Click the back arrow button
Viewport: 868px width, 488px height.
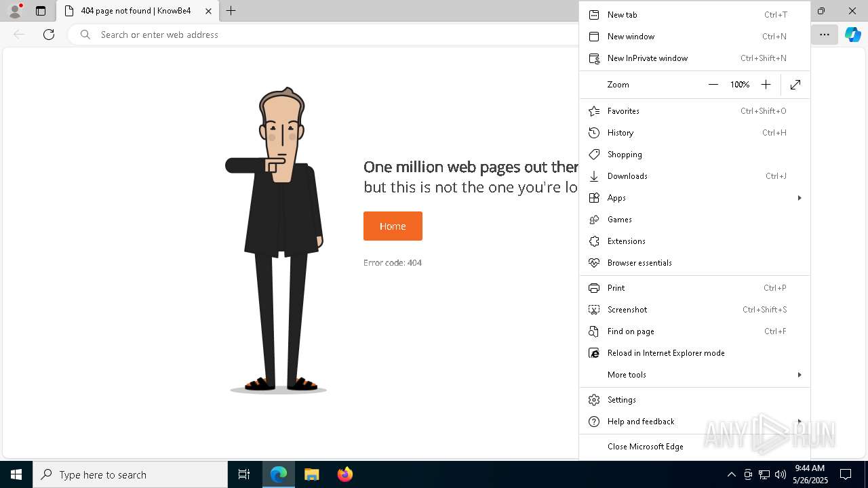click(19, 35)
